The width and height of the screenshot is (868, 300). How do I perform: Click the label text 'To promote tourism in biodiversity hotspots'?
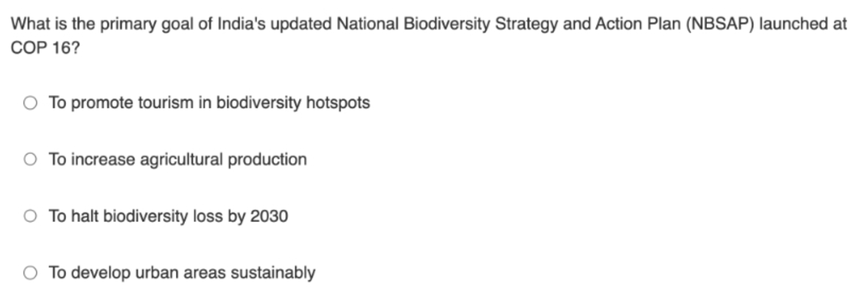[209, 103]
